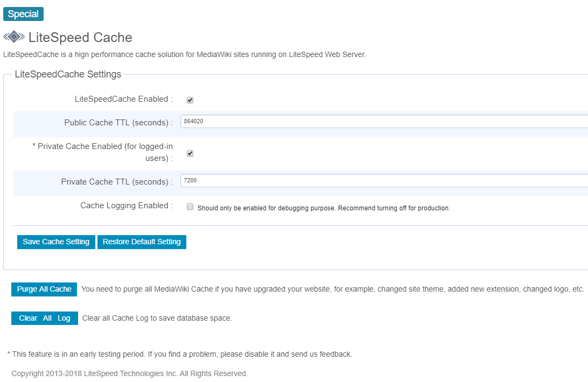Click the Cache Logging Enabled label
588x382 pixels.
point(127,206)
